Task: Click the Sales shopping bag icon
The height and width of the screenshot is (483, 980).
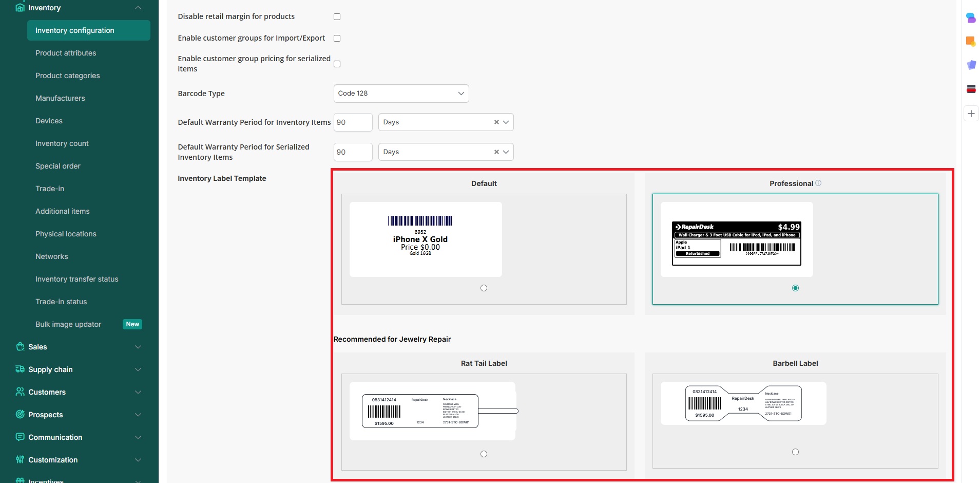Action: (x=20, y=347)
